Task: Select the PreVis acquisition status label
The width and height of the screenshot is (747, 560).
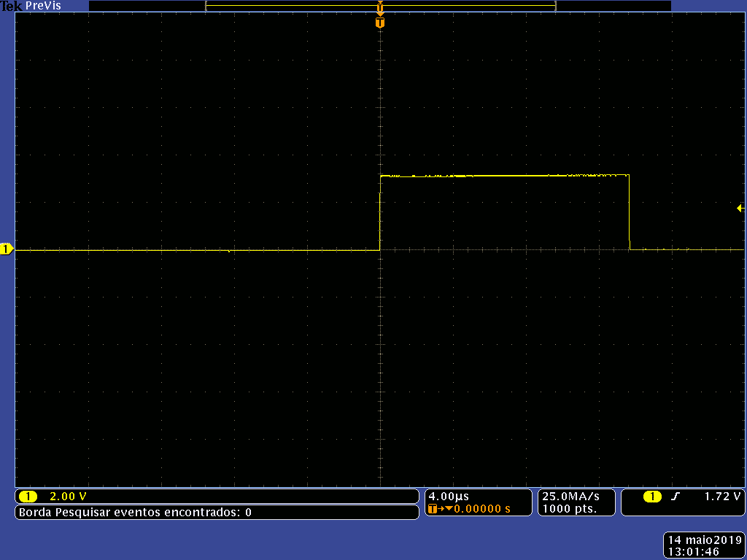Action: [x=44, y=6]
